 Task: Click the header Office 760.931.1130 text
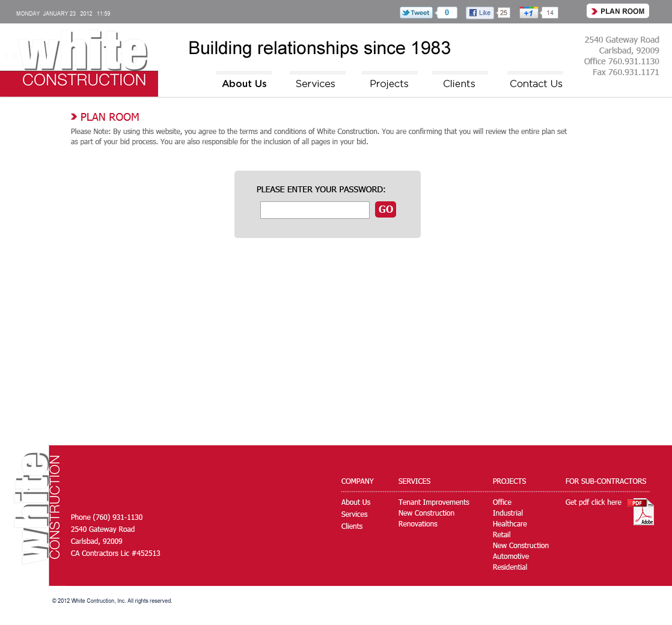pyautogui.click(x=622, y=61)
